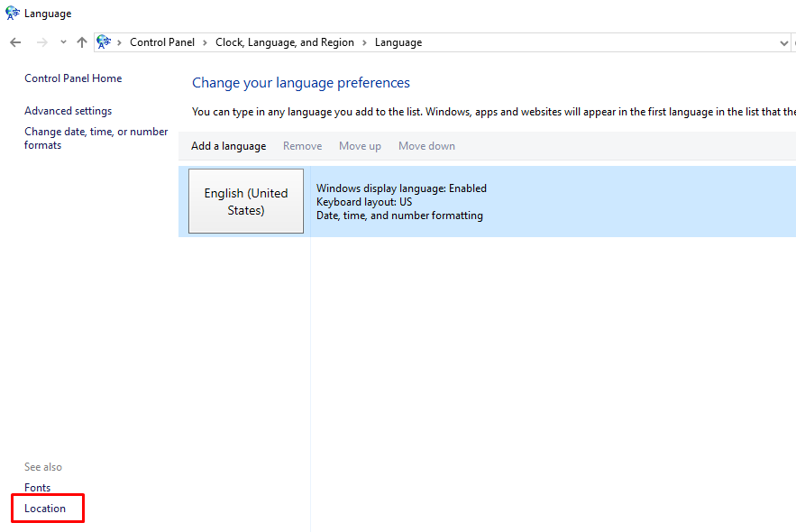Click Remove in the language toolbar
The width and height of the screenshot is (796, 532).
[302, 146]
